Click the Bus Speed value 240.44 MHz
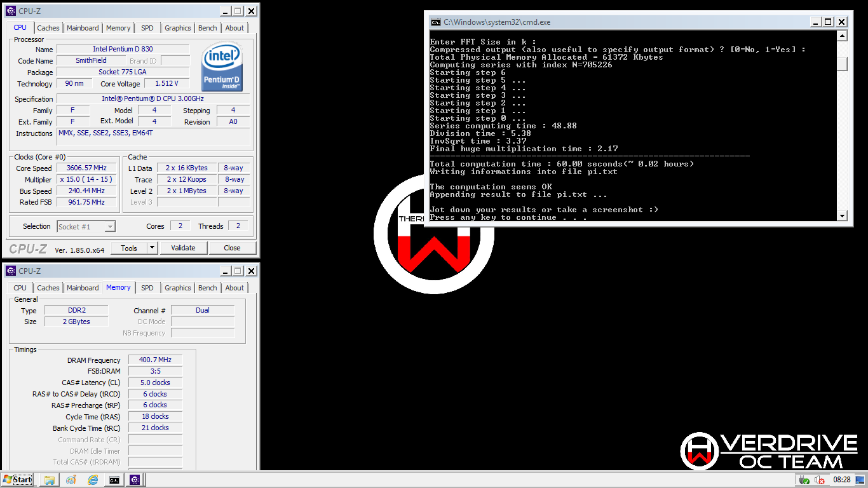 (86, 191)
